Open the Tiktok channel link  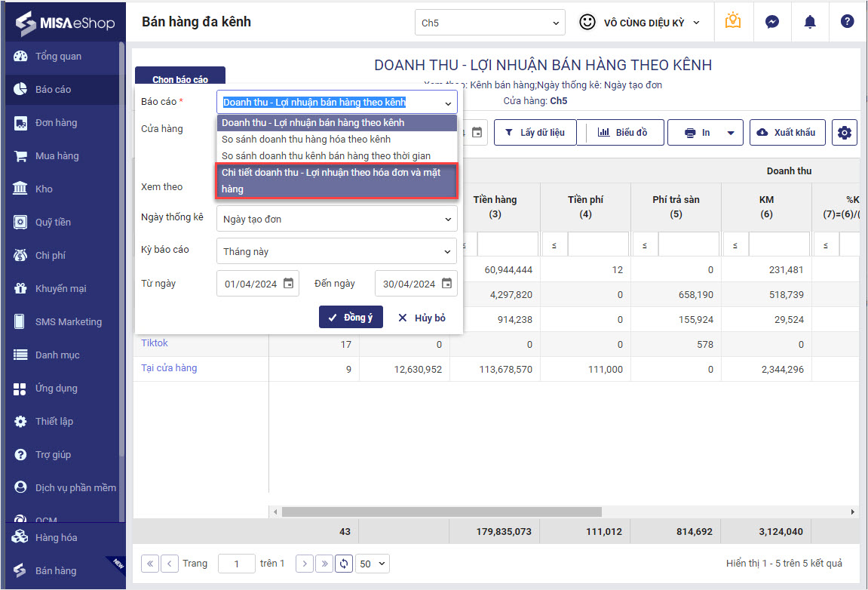tap(155, 343)
